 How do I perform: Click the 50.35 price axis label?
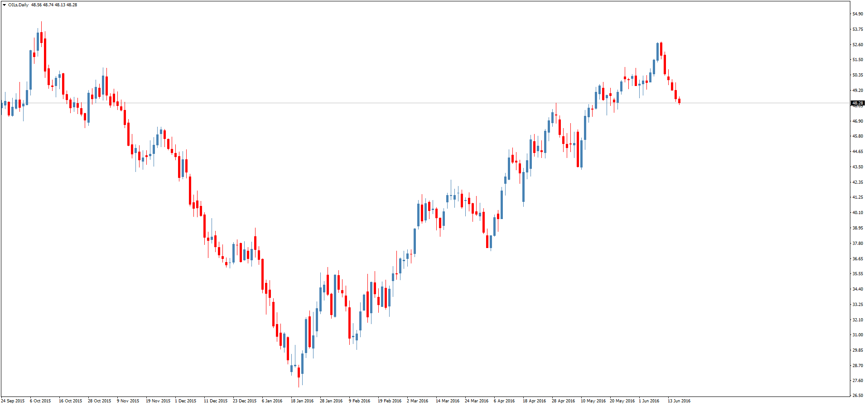pos(858,75)
